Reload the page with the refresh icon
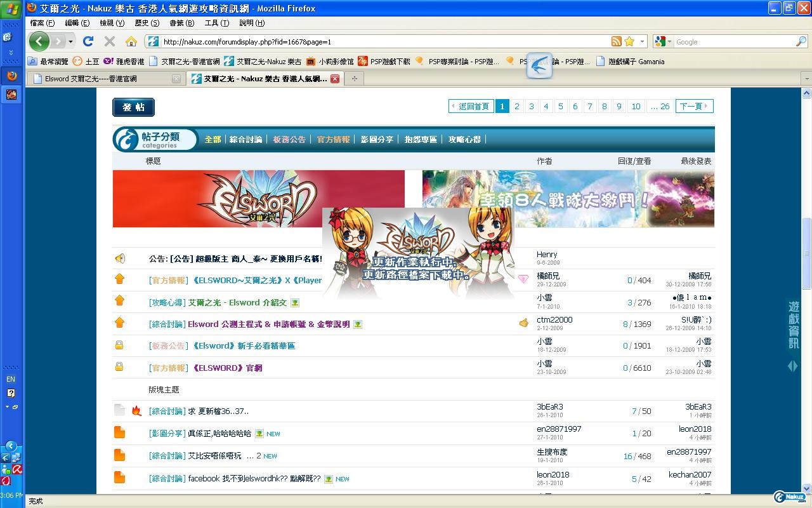Image resolution: width=812 pixels, height=508 pixels. 88,41
